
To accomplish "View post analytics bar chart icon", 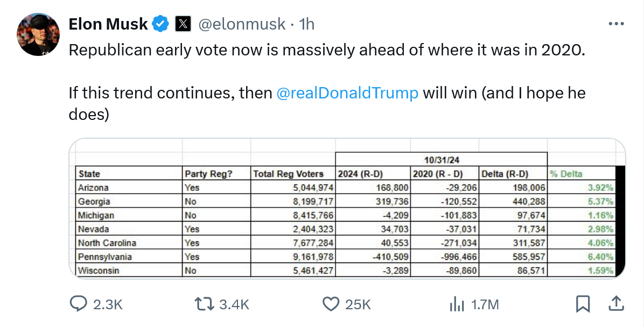I will (457, 304).
